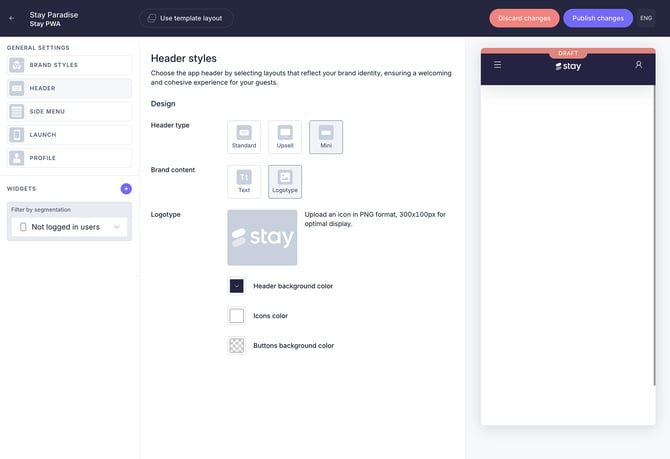670x459 pixels.
Task: Click the Filter by segmentation label
Action: 41,210
